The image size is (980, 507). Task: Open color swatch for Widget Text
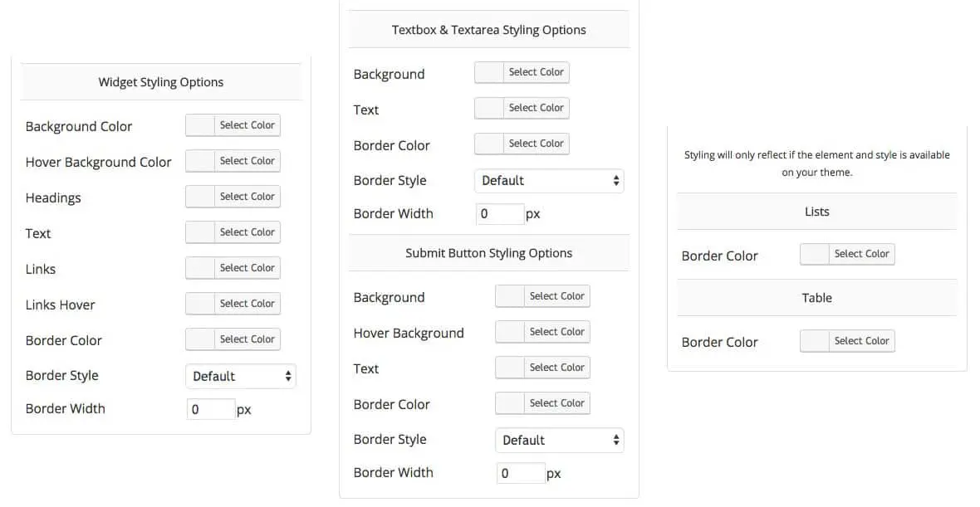pyautogui.click(x=200, y=232)
